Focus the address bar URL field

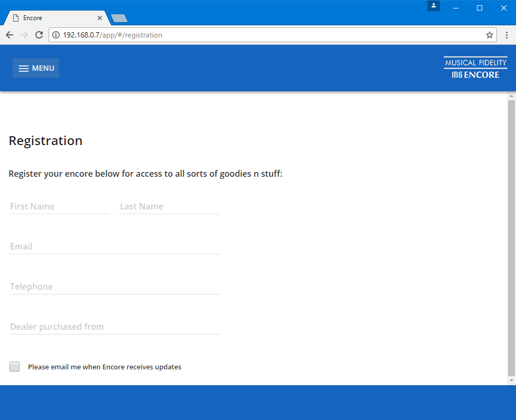click(272, 35)
